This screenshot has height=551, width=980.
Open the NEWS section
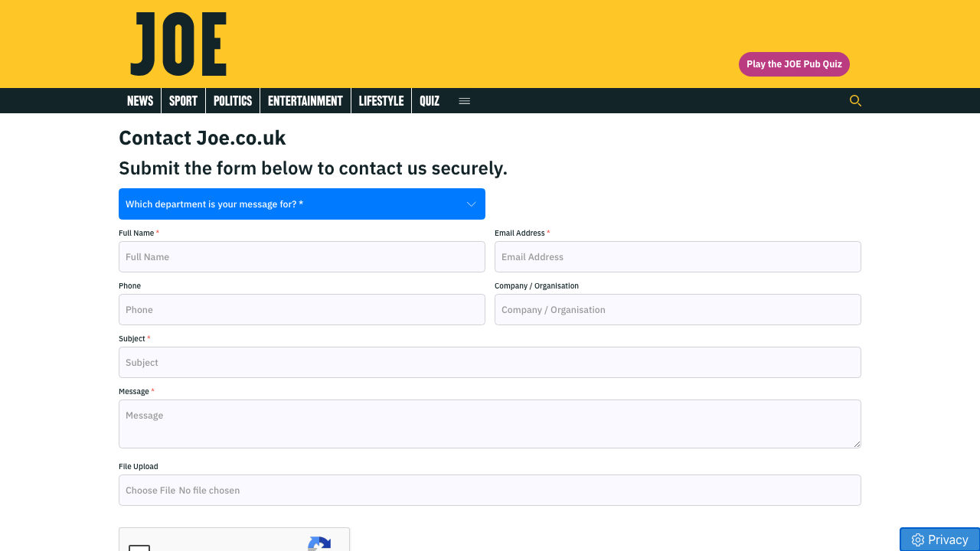pyautogui.click(x=139, y=100)
